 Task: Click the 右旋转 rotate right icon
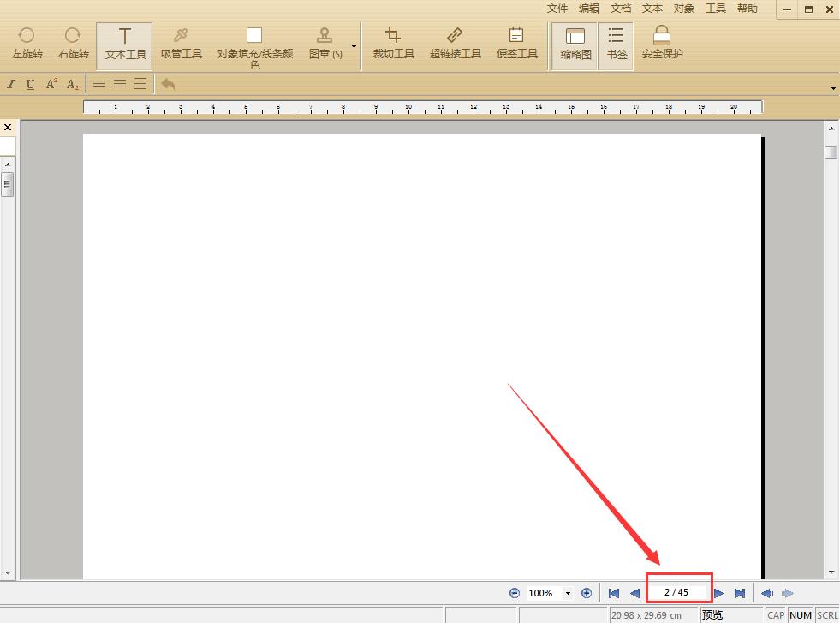tap(73, 37)
